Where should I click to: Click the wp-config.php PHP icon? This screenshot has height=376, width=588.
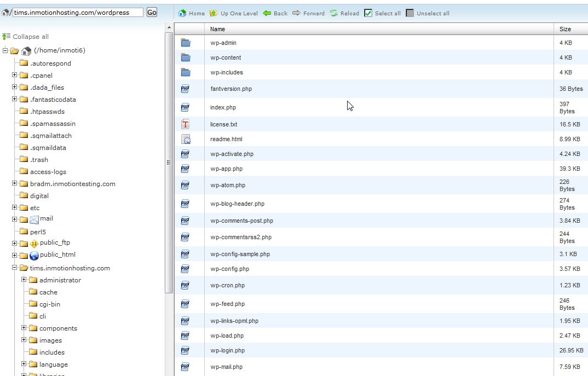[x=185, y=269]
